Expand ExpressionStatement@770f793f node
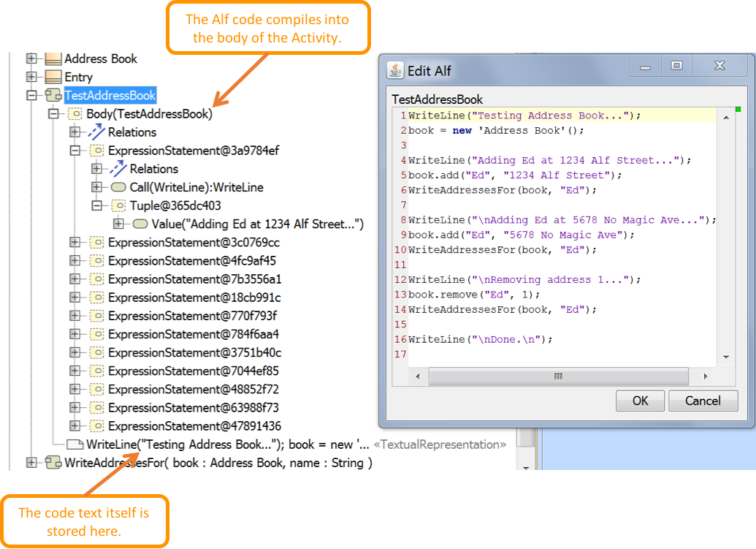756x549 pixels. (75, 316)
